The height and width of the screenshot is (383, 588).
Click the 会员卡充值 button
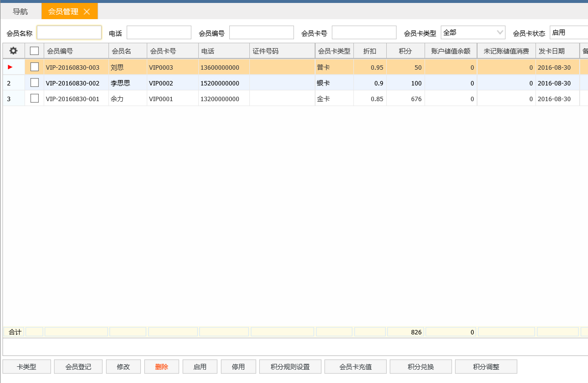pos(355,366)
